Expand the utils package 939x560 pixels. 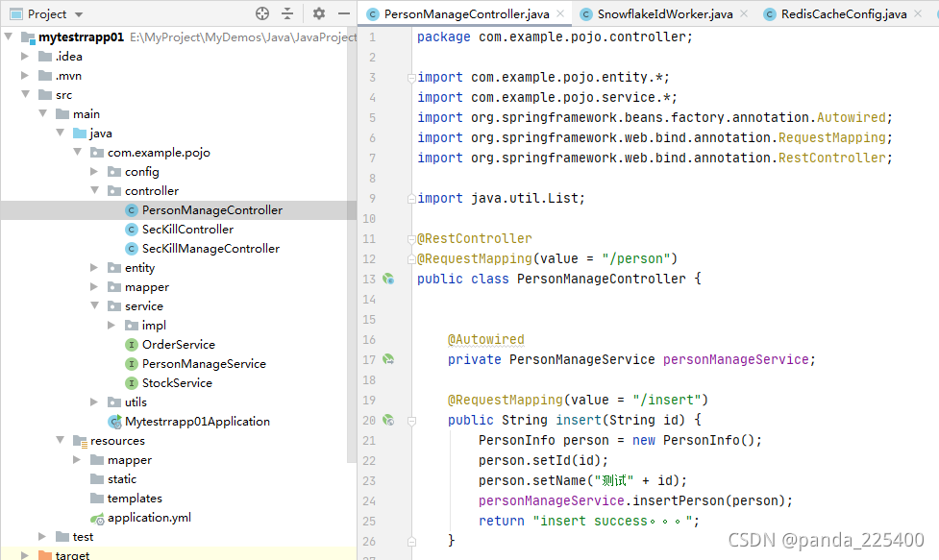[94, 402]
